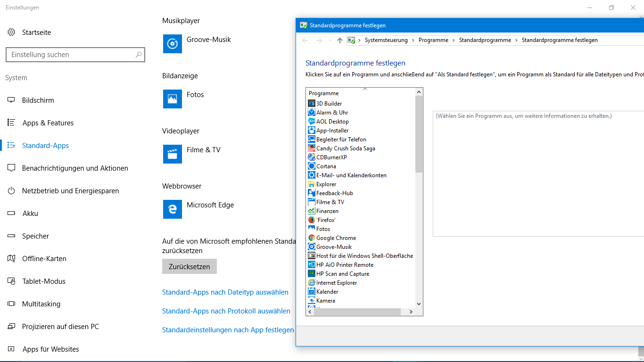Click search magnifier in Einstellung suchen
644x362 pixels.
tap(139, 55)
